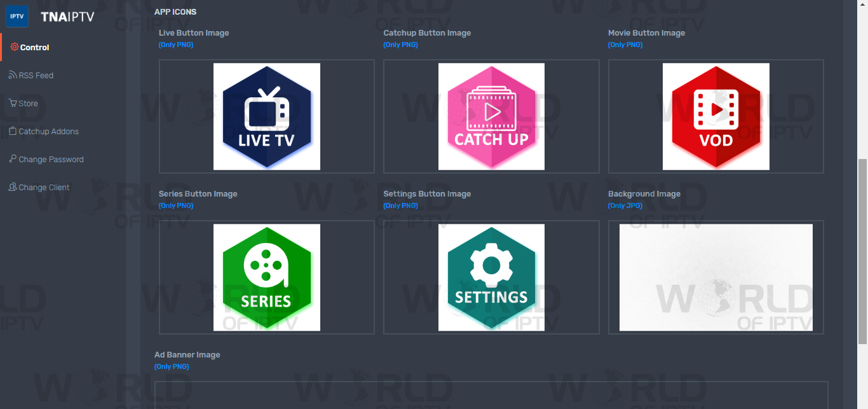Image resolution: width=868 pixels, height=409 pixels.
Task: Click the Live Button Image label
Action: pyautogui.click(x=194, y=33)
